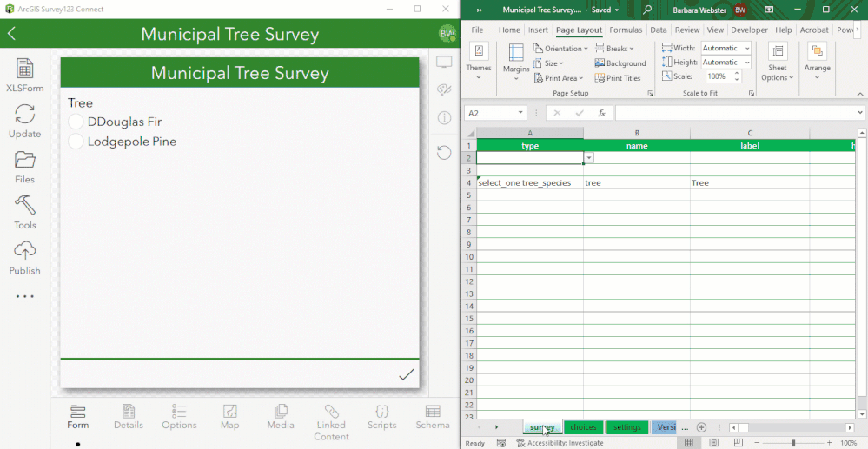Viewport: 868px width, 449px height.
Task: Open the three-dots more options in sidebar
Action: [24, 296]
